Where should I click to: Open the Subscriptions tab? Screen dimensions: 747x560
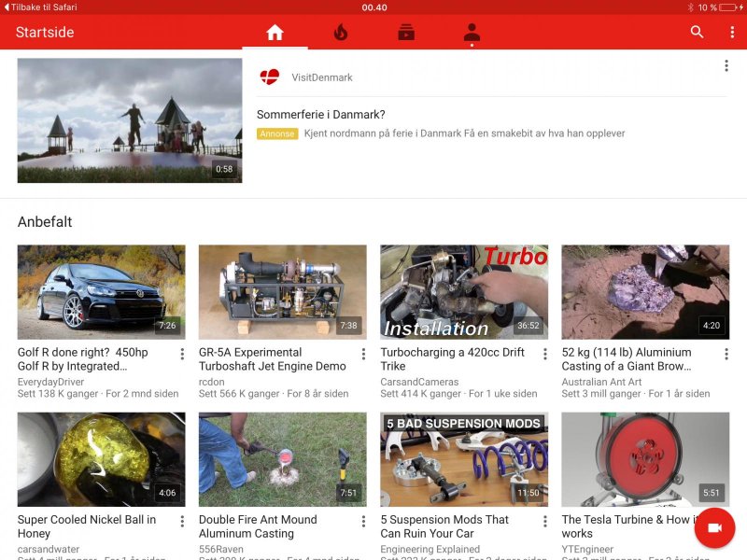pyautogui.click(x=406, y=33)
